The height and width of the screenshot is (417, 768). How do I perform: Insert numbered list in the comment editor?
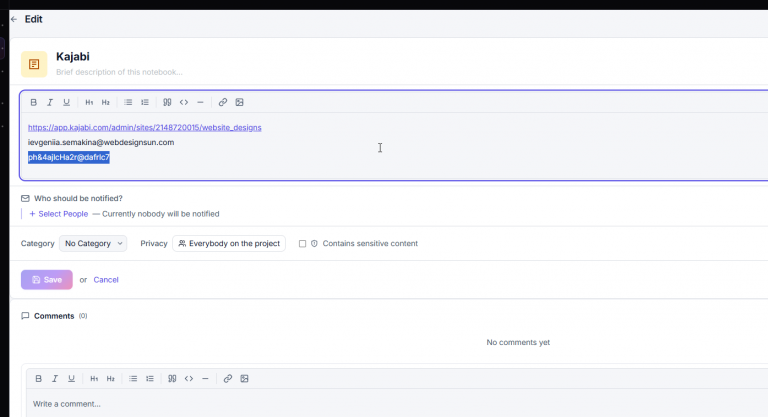pos(149,379)
